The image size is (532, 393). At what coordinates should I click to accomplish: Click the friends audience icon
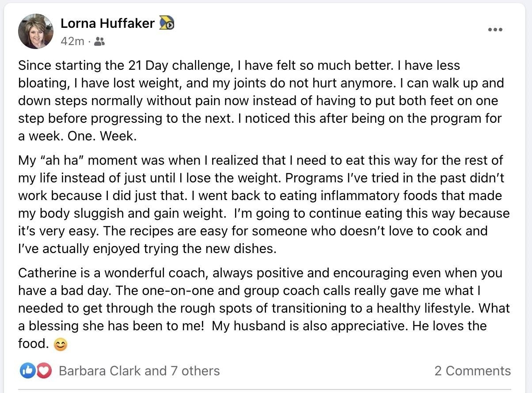[x=100, y=42]
